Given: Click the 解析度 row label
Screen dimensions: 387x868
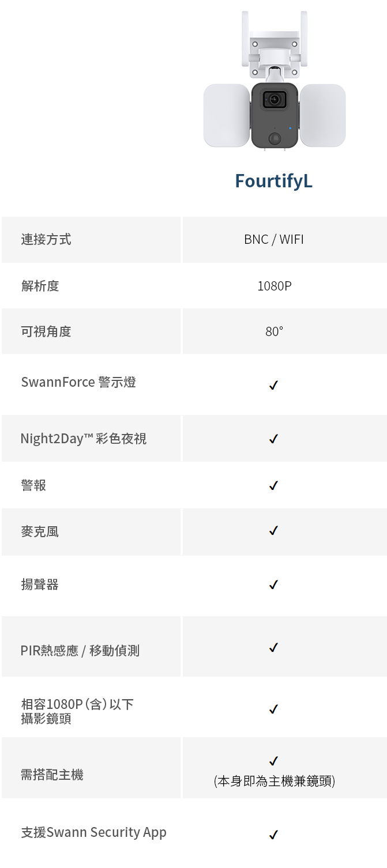Looking at the screenshot, I should point(40,286).
